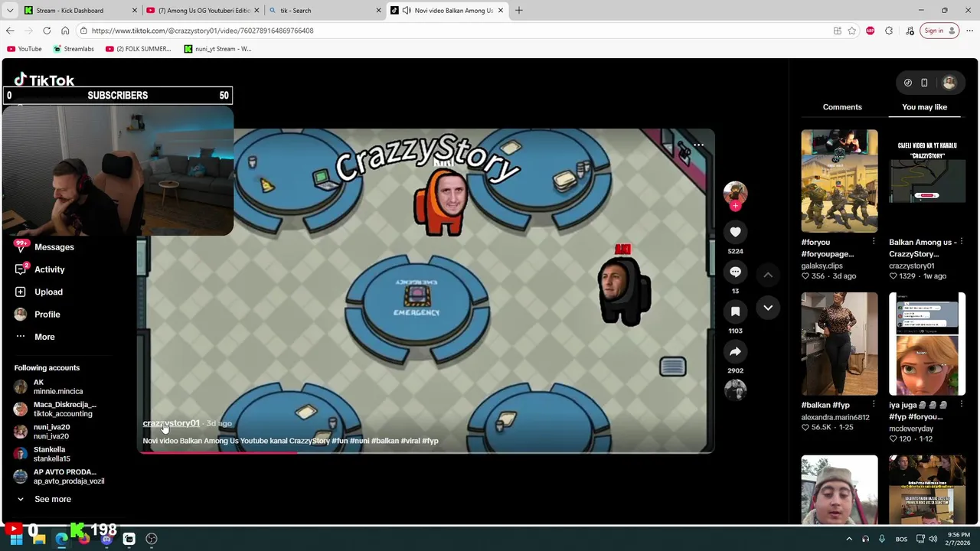Screen dimensions: 980x551
Task: Switch to You may like tab
Action: (x=924, y=107)
